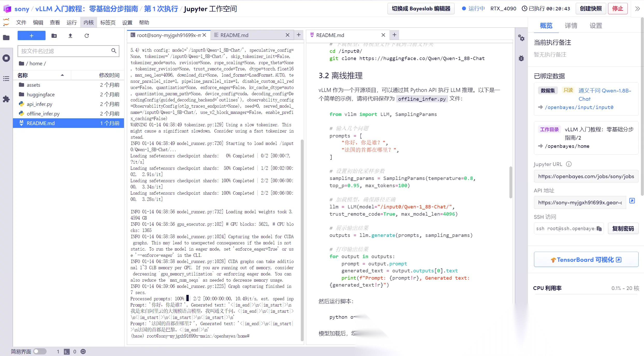644x356 pixels.
Task: Refresh the file list
Action: tap(87, 36)
